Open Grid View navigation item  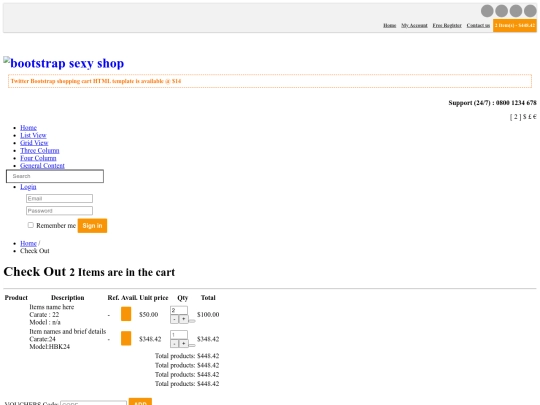click(x=34, y=143)
